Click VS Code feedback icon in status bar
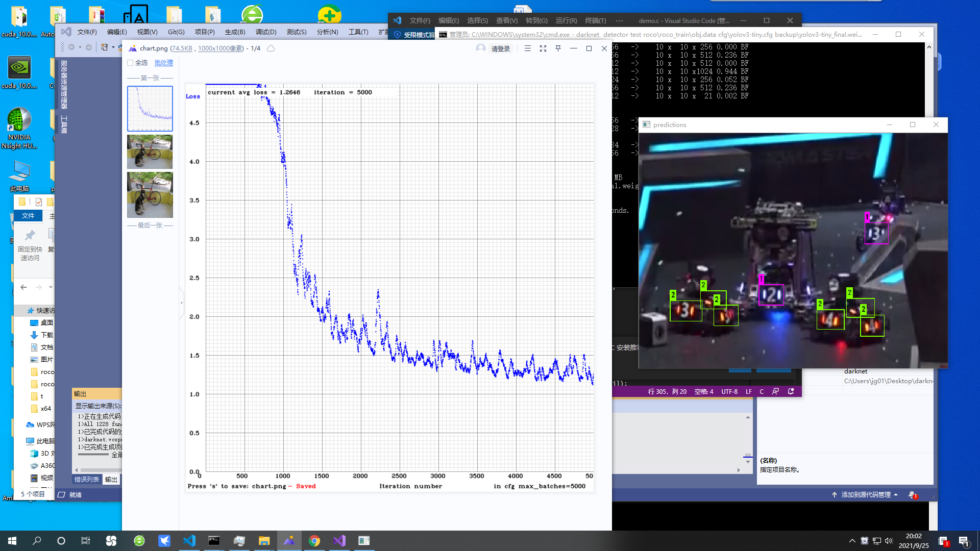The width and height of the screenshot is (980, 551). pos(776,392)
